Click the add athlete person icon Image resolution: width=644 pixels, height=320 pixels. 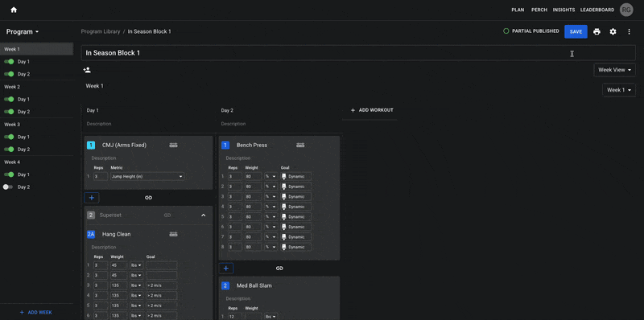point(87,70)
